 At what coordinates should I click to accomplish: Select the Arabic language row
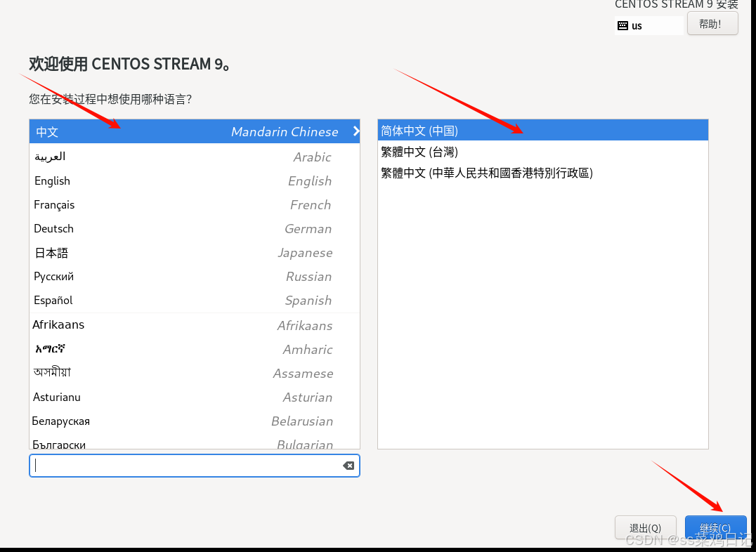click(x=195, y=157)
